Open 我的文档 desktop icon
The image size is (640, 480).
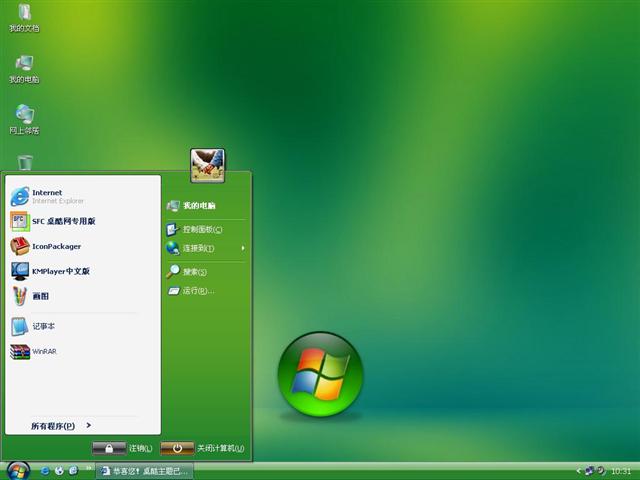pyautogui.click(x=24, y=18)
